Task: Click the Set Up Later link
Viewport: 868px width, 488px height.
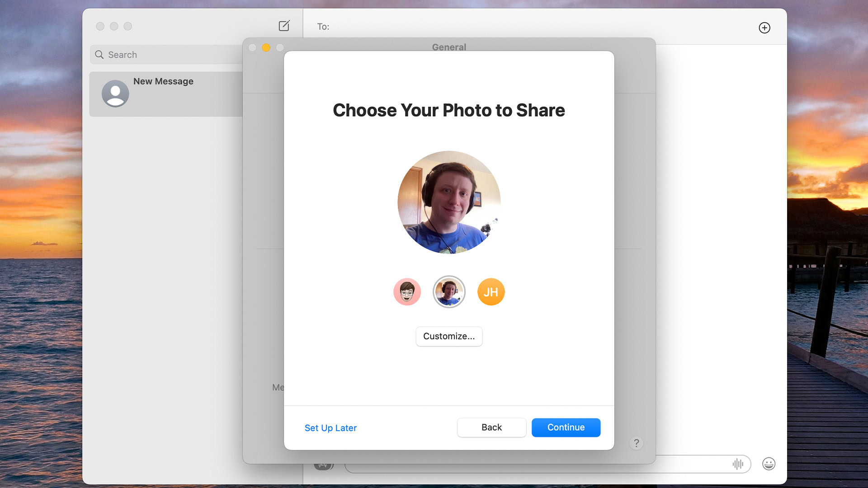Action: tap(330, 428)
